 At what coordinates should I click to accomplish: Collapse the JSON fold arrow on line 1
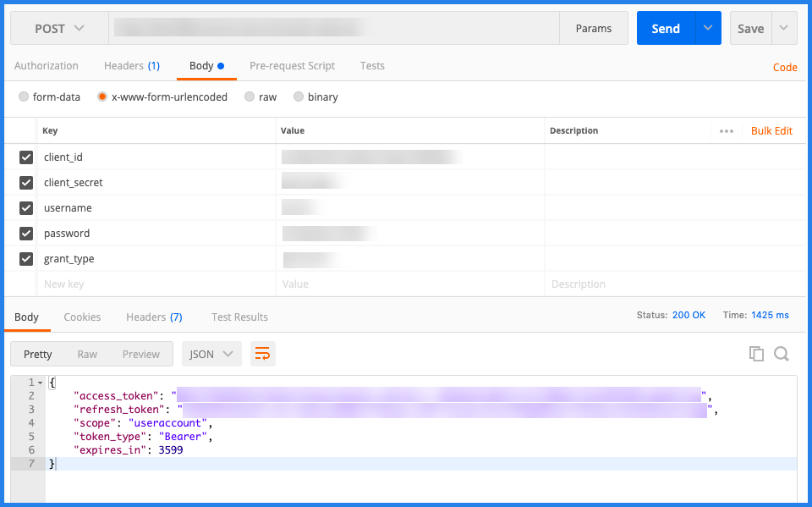point(40,383)
